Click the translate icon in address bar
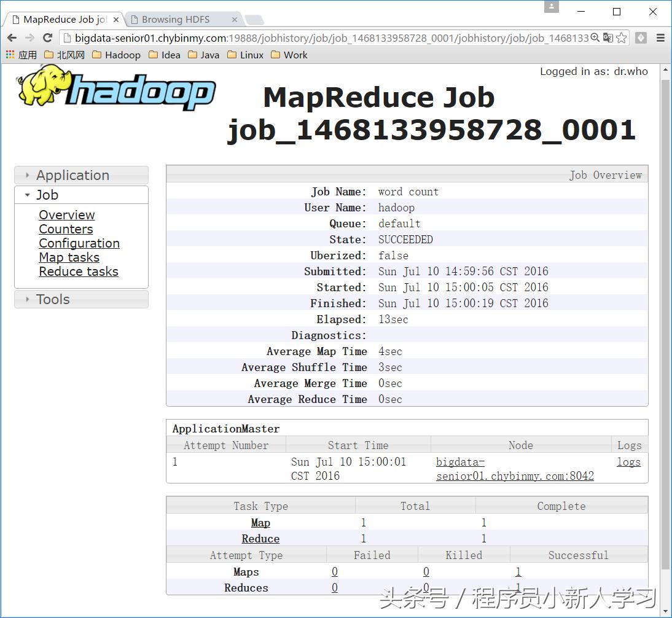Screen dimensions: 672x618 [x=607, y=37]
